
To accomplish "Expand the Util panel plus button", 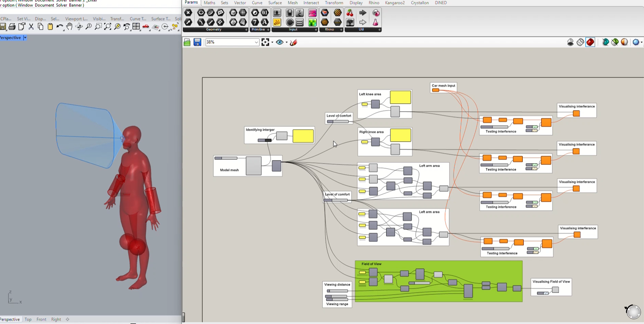I will click(379, 30).
